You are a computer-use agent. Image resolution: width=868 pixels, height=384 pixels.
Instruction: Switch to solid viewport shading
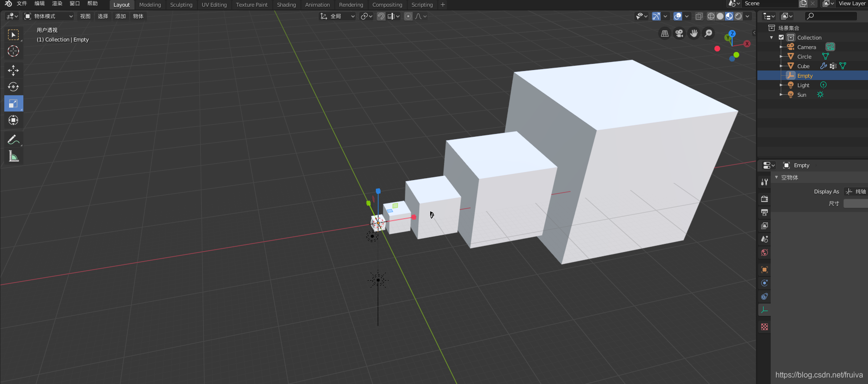720,16
